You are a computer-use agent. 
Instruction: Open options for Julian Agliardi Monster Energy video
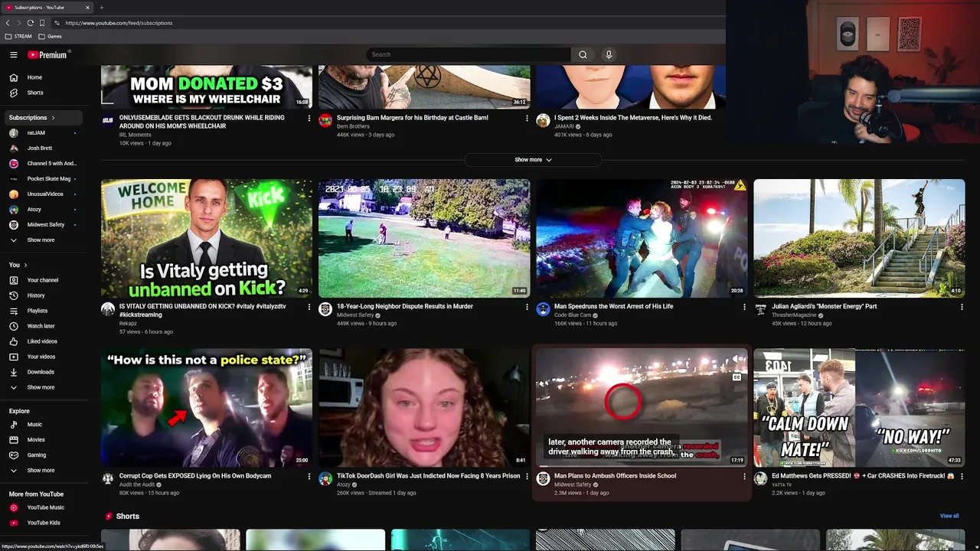(962, 307)
